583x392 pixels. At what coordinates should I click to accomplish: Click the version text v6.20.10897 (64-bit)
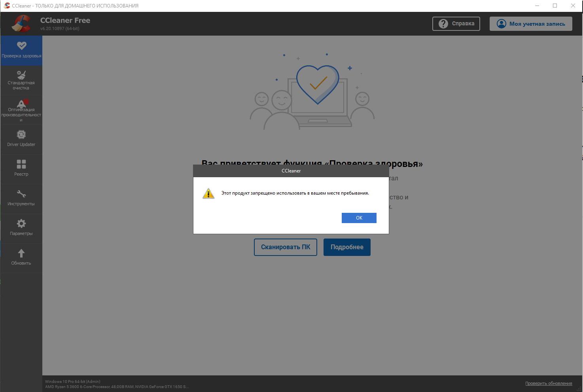click(x=60, y=28)
